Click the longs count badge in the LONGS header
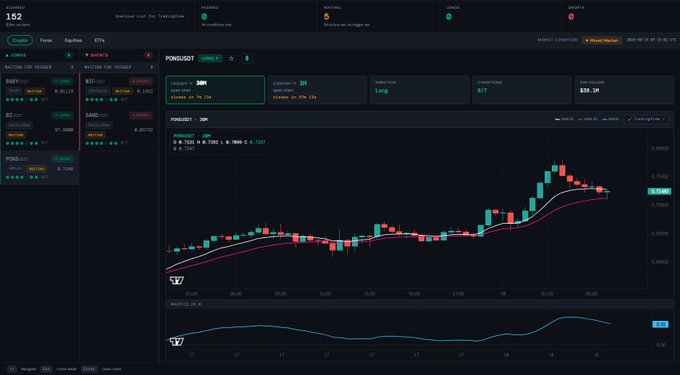Viewport: 680px width, 375px height. pyautogui.click(x=69, y=55)
